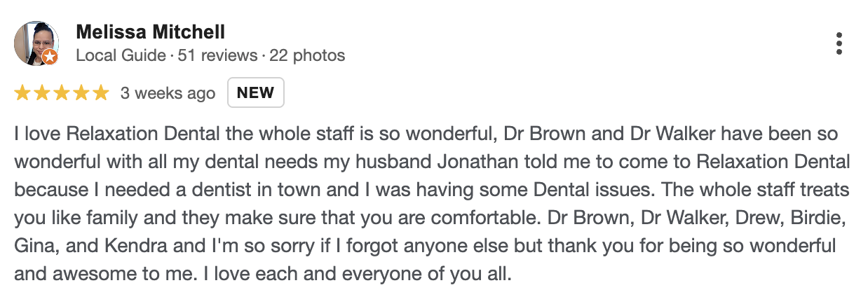Click the name Jonathan in the review
This screenshot has height=304, width=868.
click(471, 162)
